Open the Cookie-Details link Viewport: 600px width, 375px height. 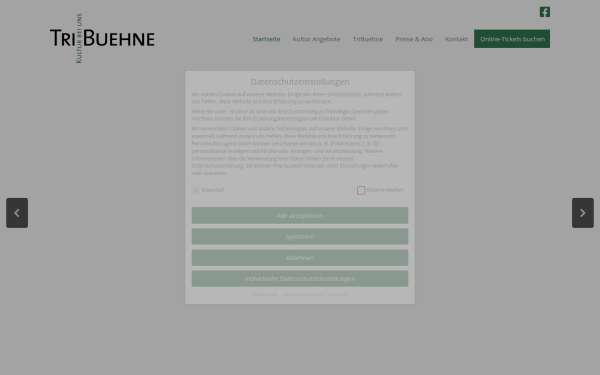(x=265, y=295)
